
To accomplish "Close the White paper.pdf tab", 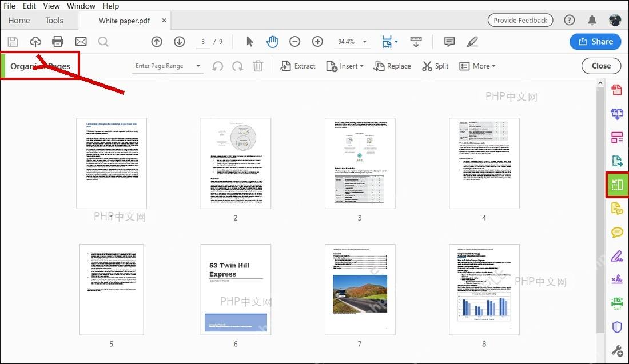I will (x=164, y=21).
